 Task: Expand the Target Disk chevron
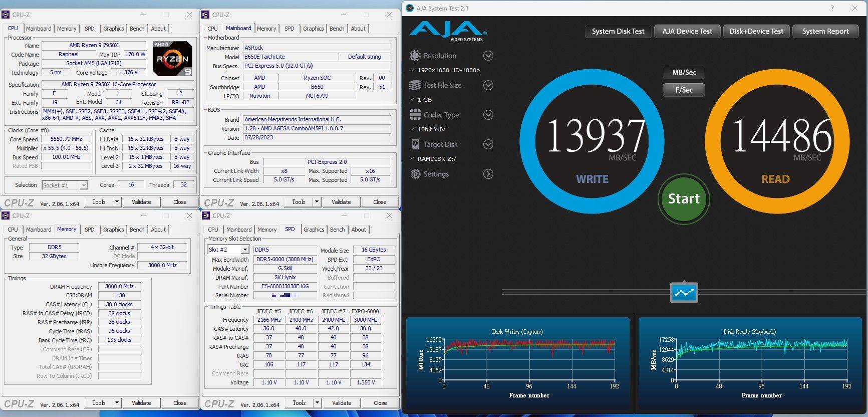[x=488, y=144]
